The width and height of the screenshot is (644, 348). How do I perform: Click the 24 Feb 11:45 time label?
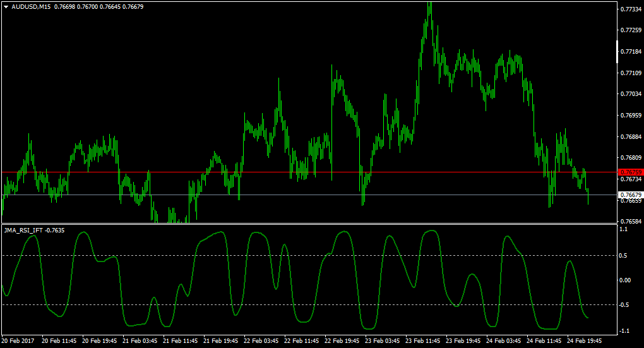pyautogui.click(x=544, y=340)
